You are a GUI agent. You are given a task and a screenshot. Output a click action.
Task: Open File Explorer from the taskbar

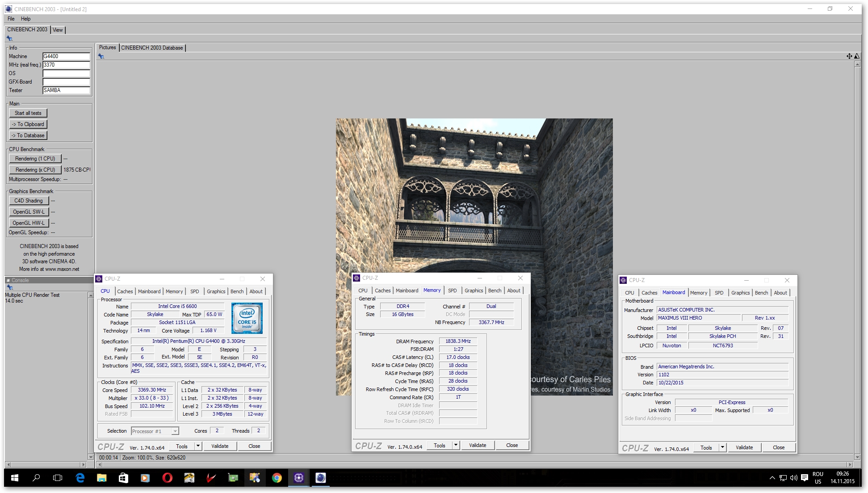click(102, 478)
